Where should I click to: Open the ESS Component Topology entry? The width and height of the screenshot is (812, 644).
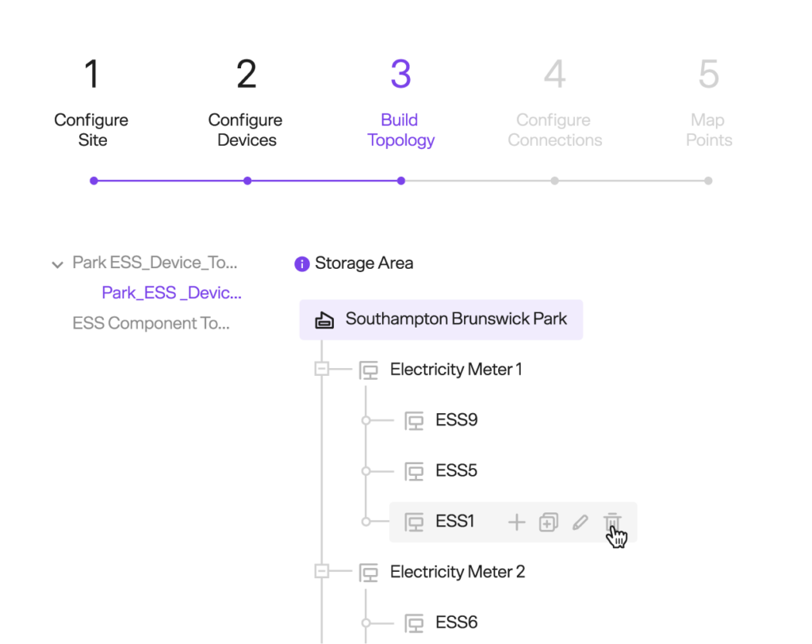click(151, 323)
